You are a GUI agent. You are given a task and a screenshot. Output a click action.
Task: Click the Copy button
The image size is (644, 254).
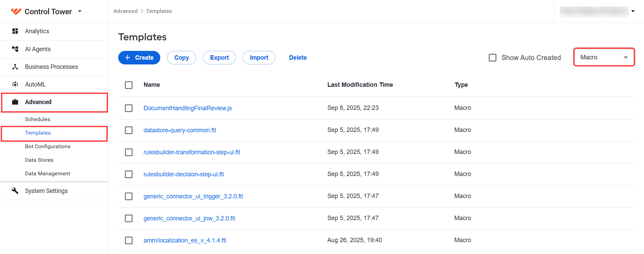(182, 58)
